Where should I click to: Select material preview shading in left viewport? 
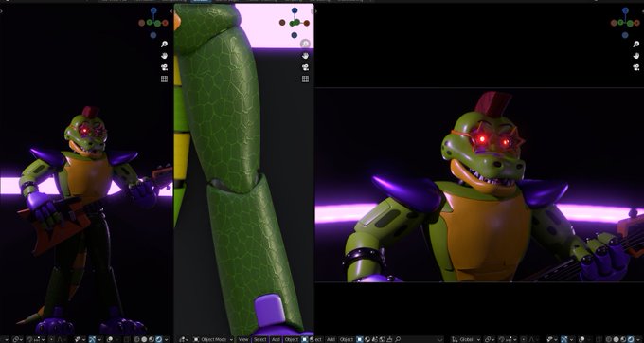click(x=152, y=339)
